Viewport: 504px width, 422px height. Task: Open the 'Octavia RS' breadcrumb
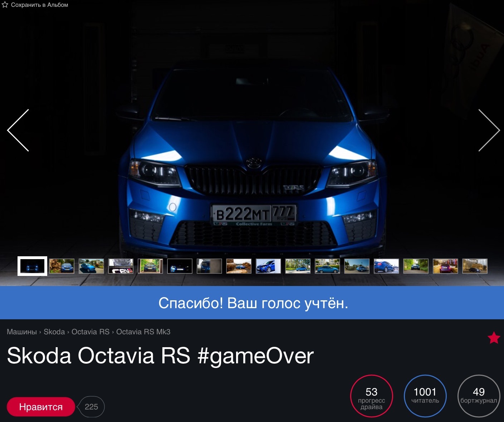click(90, 332)
